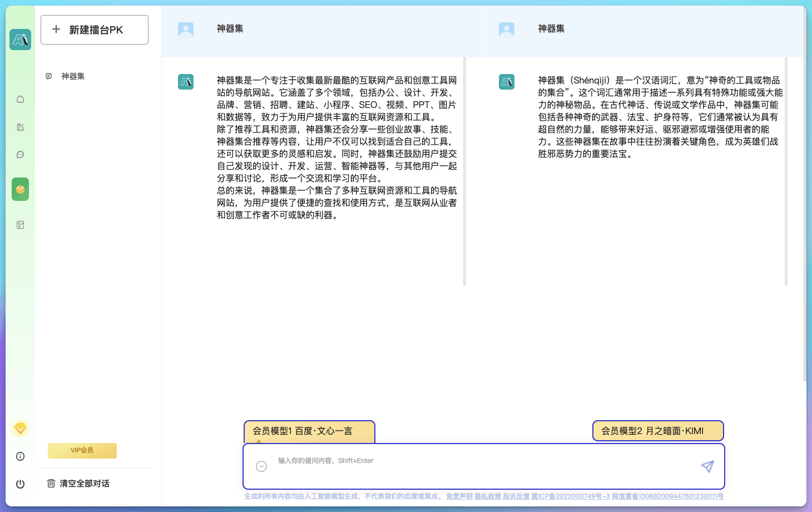
Task: Open the 网信算备 registration number link
Action: pyautogui.click(x=667, y=496)
